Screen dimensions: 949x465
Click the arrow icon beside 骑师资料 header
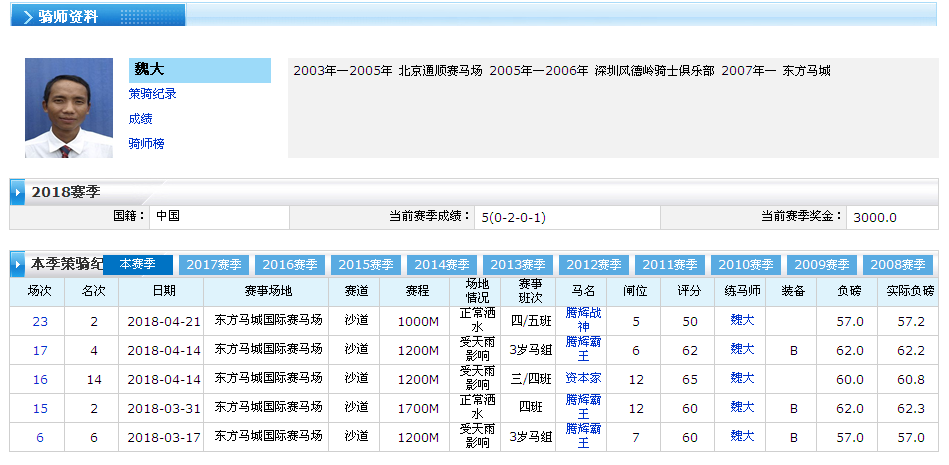click(x=27, y=17)
